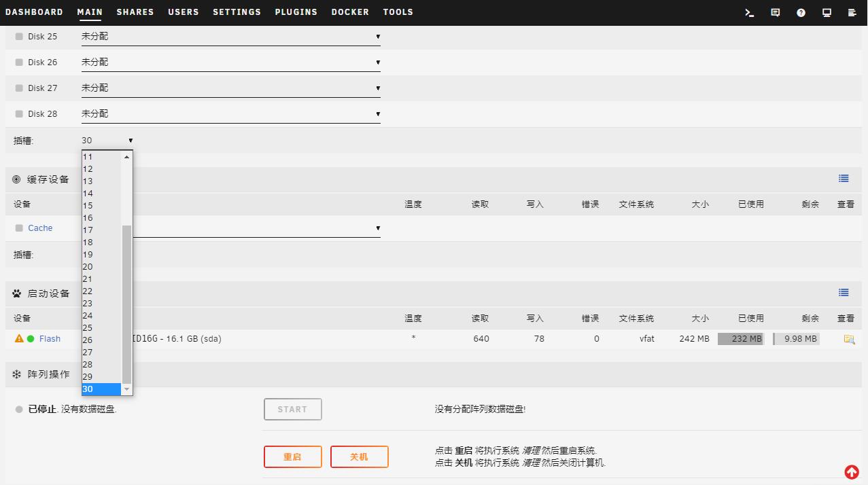Open the system log icon
Screen dimensions: 868x485
(852, 12)
